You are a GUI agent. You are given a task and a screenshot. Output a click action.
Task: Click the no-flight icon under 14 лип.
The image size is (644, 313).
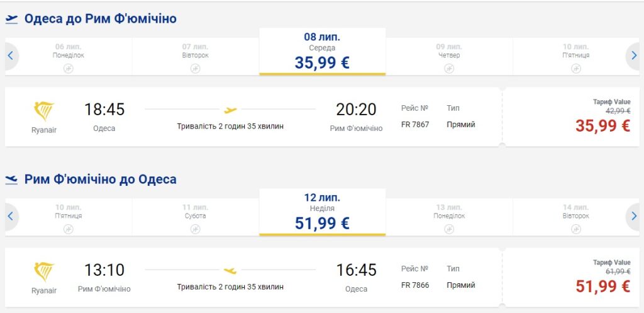click(x=575, y=229)
